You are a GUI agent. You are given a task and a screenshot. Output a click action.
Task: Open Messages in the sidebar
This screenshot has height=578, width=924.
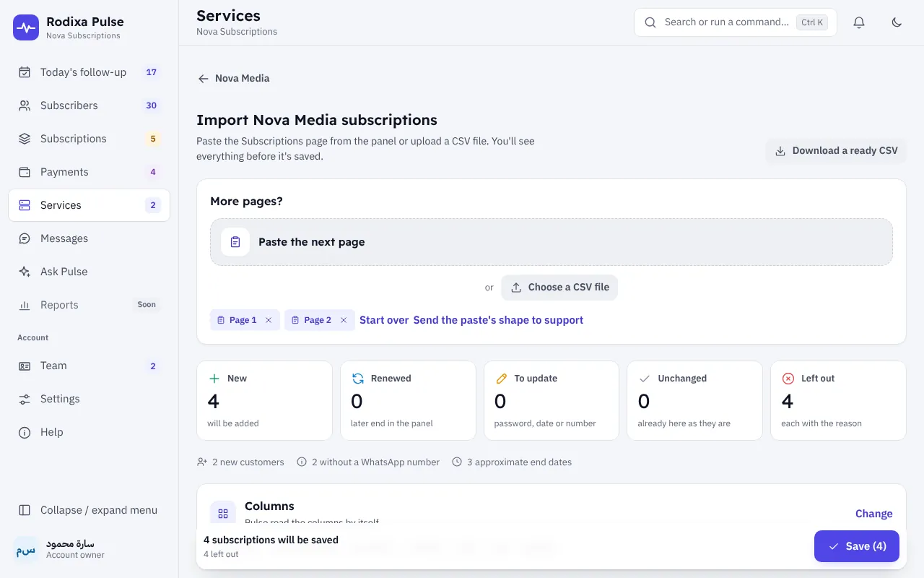89,238
